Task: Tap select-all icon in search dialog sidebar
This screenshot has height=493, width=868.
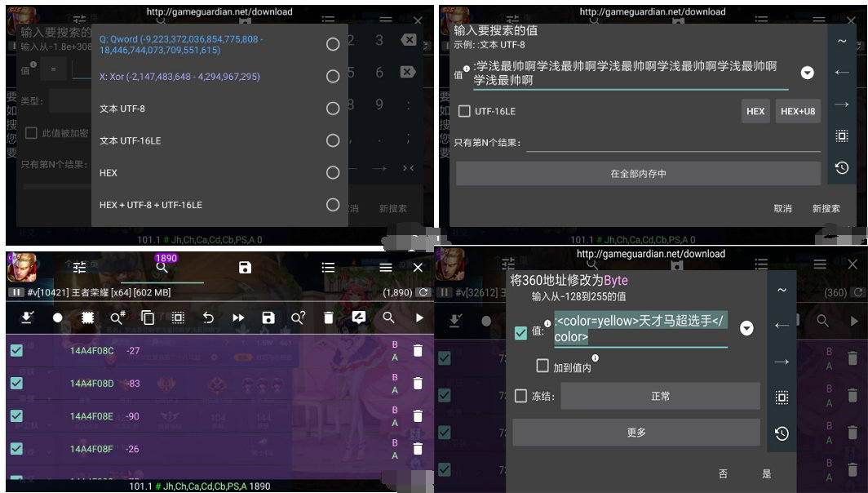Action: (842, 136)
